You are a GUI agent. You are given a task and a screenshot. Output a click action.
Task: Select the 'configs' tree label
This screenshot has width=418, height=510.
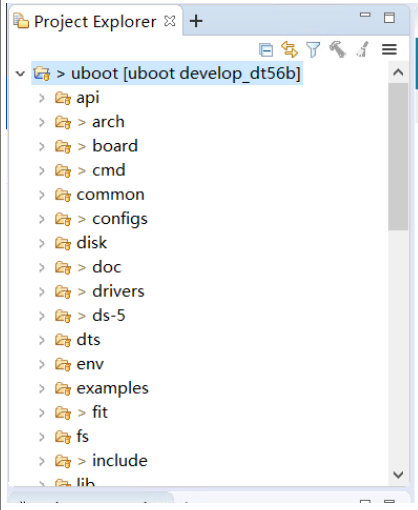[120, 219]
